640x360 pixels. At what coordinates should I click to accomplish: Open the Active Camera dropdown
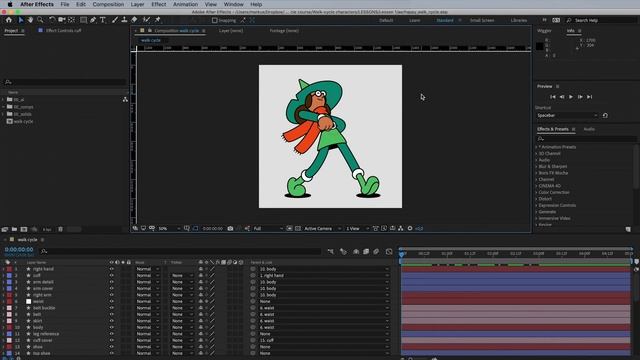point(322,229)
